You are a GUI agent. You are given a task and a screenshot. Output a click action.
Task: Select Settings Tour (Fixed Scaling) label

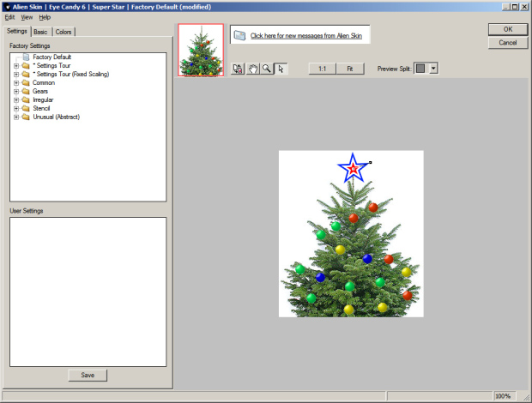click(x=71, y=74)
